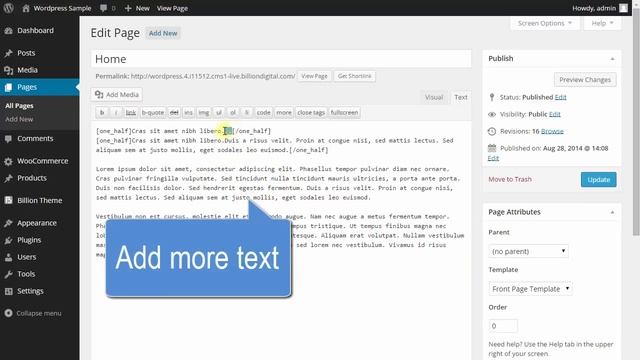Open Billion Theme options in the sidebar
640x360 pixels.
[40, 200]
